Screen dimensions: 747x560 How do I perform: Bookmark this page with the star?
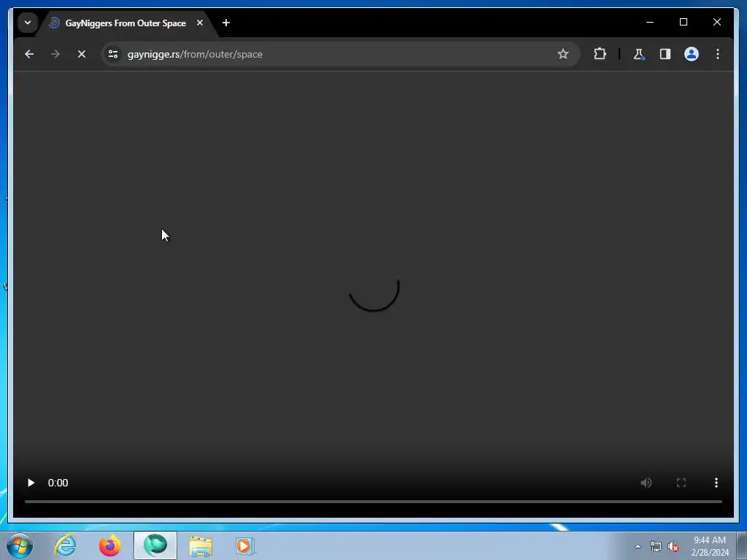[562, 54]
